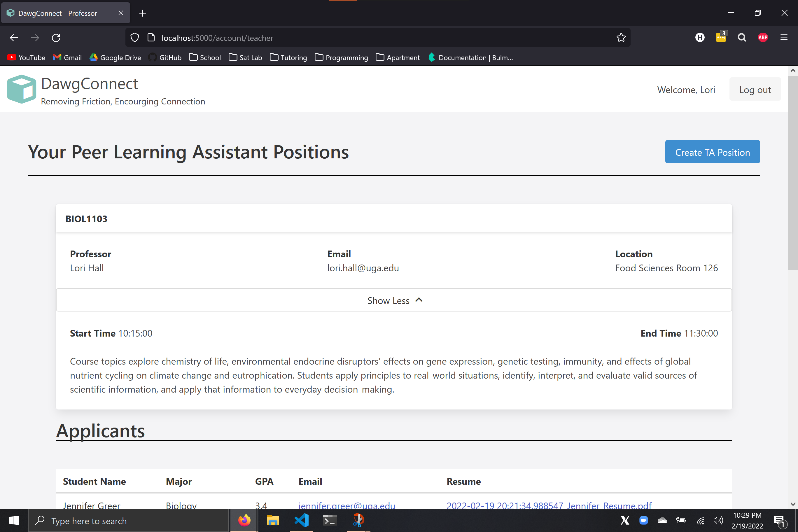
Task: Open a new browser tab
Action: tap(143, 13)
